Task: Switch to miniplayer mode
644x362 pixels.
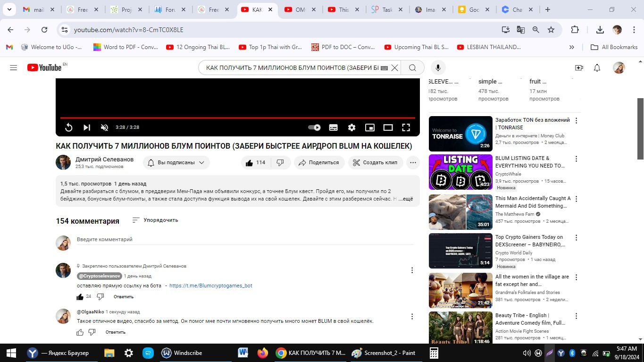Action: [370, 127]
